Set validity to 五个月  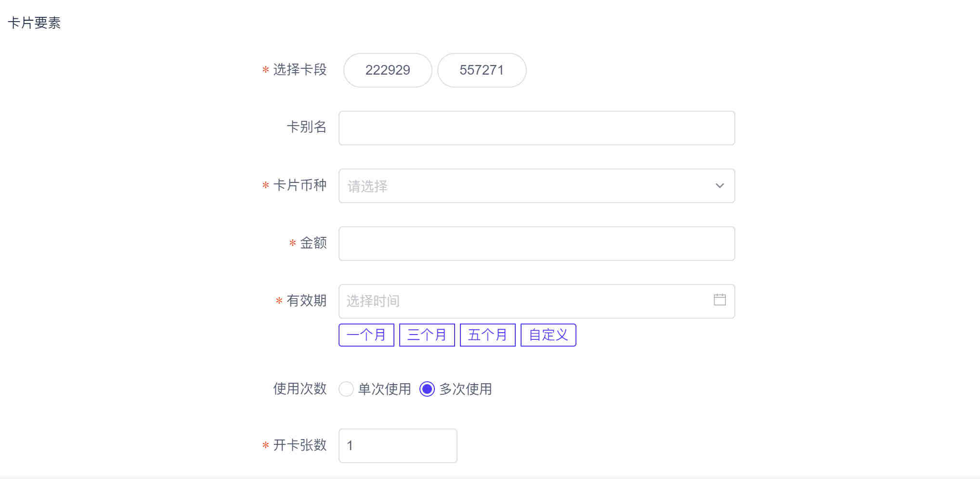[x=488, y=335]
